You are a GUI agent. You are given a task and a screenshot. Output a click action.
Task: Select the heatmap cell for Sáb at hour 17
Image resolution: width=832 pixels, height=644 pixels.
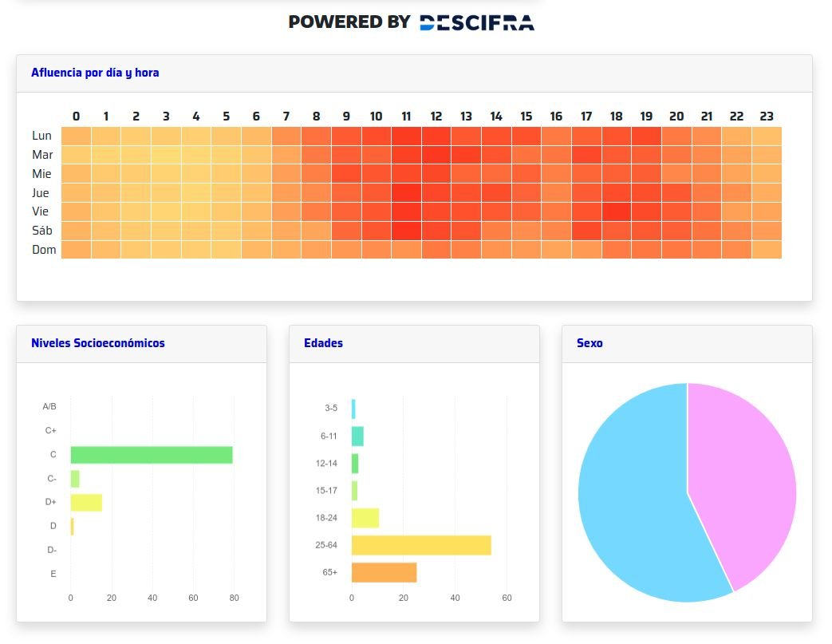(586, 231)
